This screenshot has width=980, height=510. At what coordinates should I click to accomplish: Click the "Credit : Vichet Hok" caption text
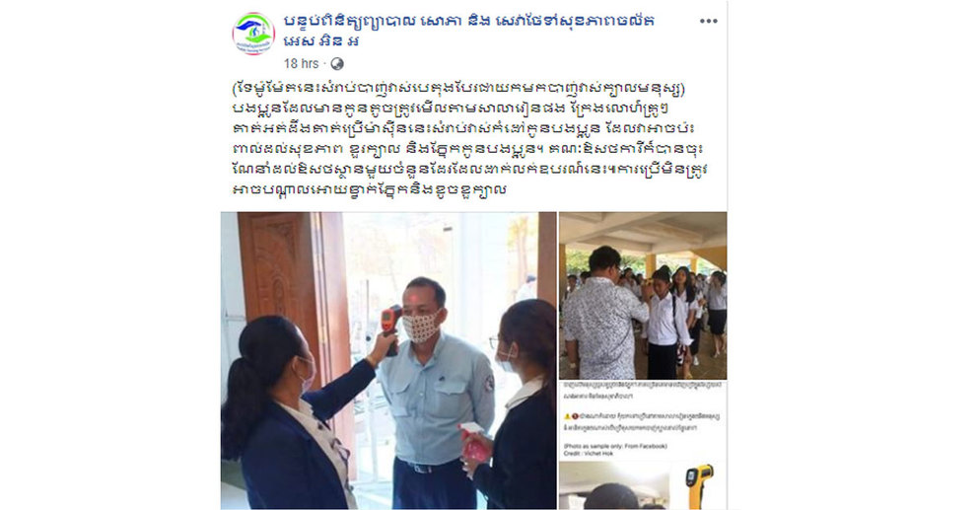[589, 453]
